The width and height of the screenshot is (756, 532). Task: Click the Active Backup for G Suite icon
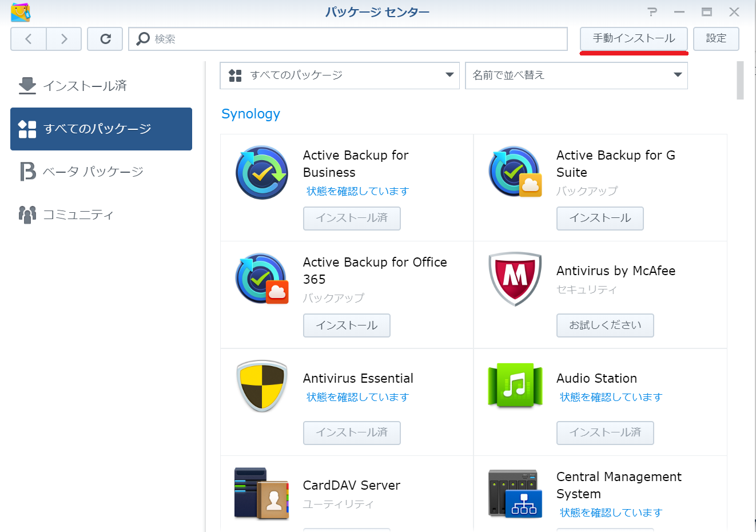pos(515,172)
